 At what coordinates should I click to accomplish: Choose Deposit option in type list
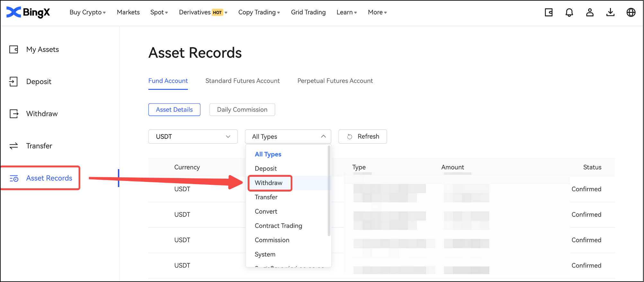coord(266,168)
